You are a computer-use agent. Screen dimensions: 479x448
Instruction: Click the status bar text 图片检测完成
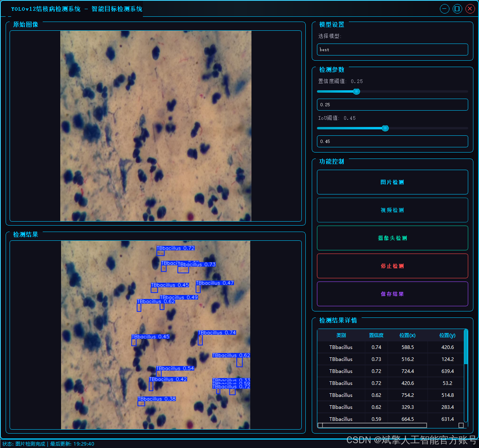(x=30, y=444)
